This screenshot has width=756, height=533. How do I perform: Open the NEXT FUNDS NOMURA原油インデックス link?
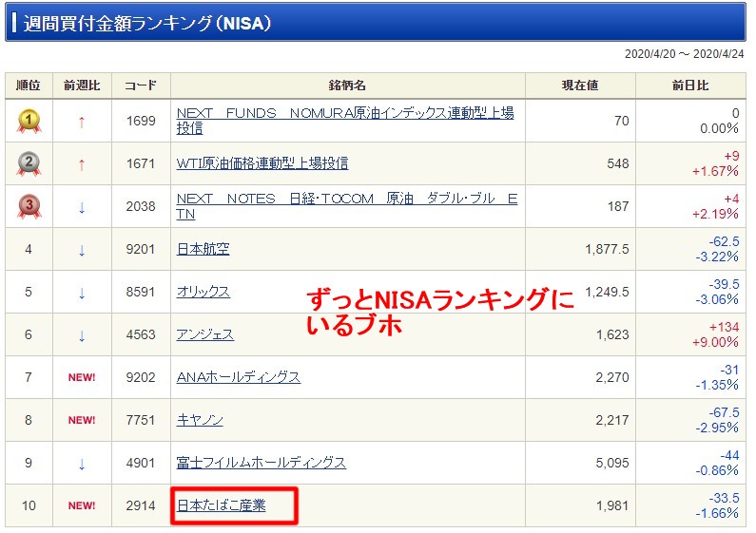(345, 121)
